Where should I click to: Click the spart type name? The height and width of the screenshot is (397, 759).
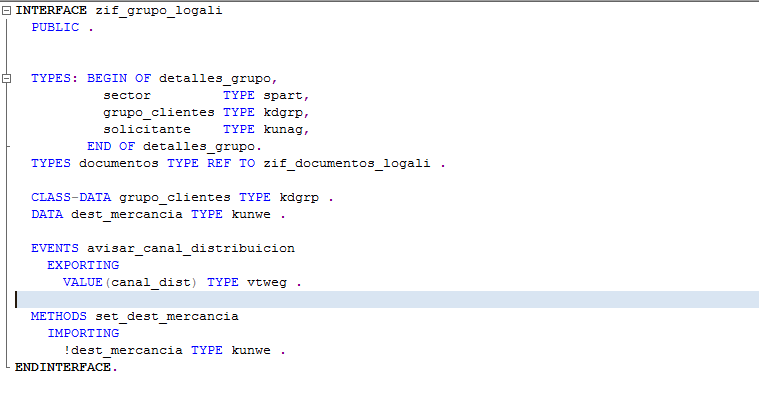[x=283, y=95]
